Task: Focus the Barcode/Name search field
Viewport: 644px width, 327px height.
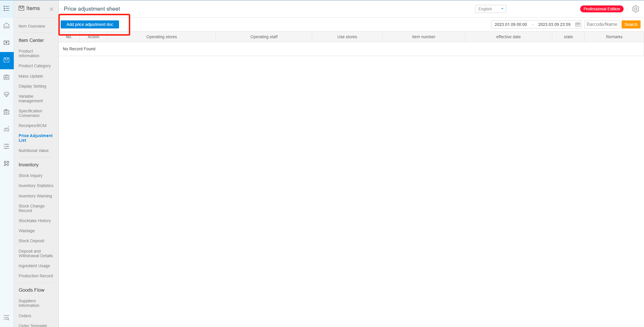Action: [x=602, y=24]
